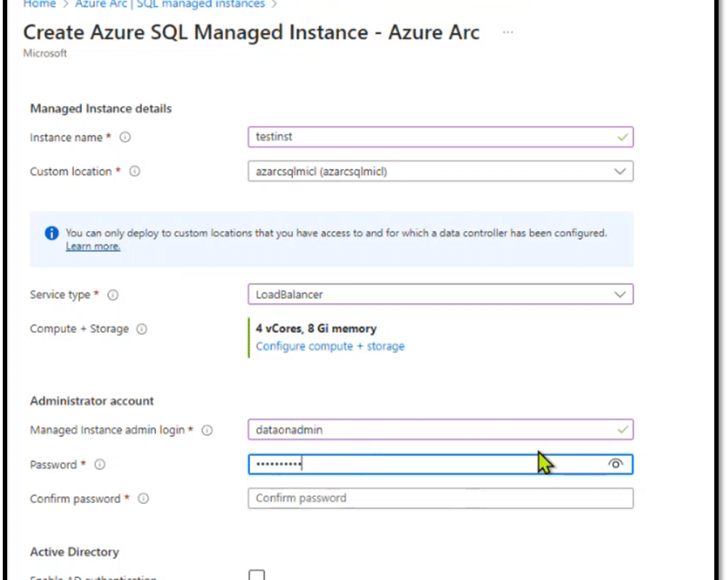Click the Create Azure SQL Managed Instance title
728x580 pixels.
(251, 33)
